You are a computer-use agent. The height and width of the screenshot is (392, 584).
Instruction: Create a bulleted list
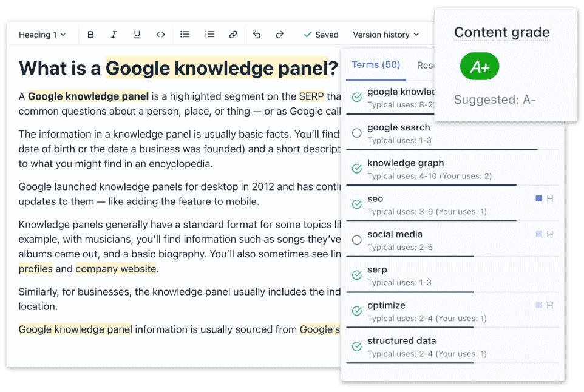pyautogui.click(x=185, y=35)
